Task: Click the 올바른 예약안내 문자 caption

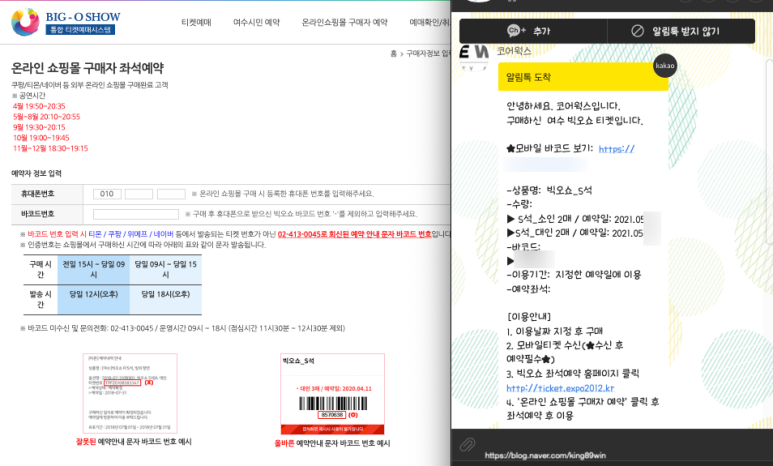Action: (x=332, y=443)
